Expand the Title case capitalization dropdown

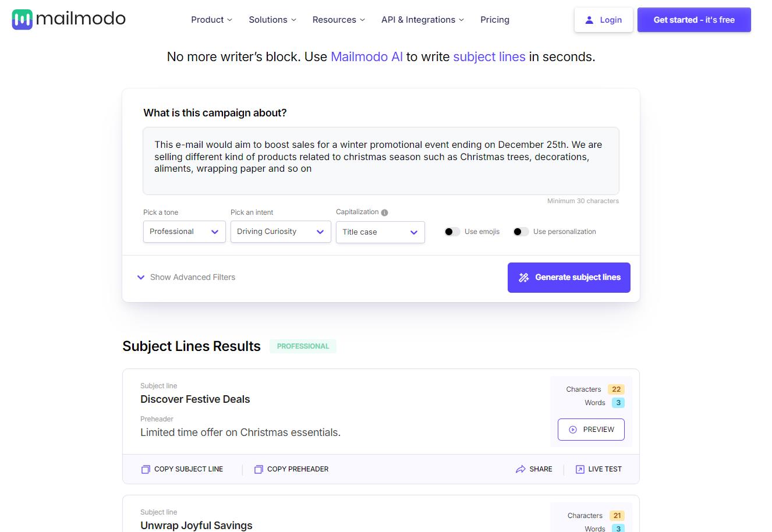click(x=380, y=232)
